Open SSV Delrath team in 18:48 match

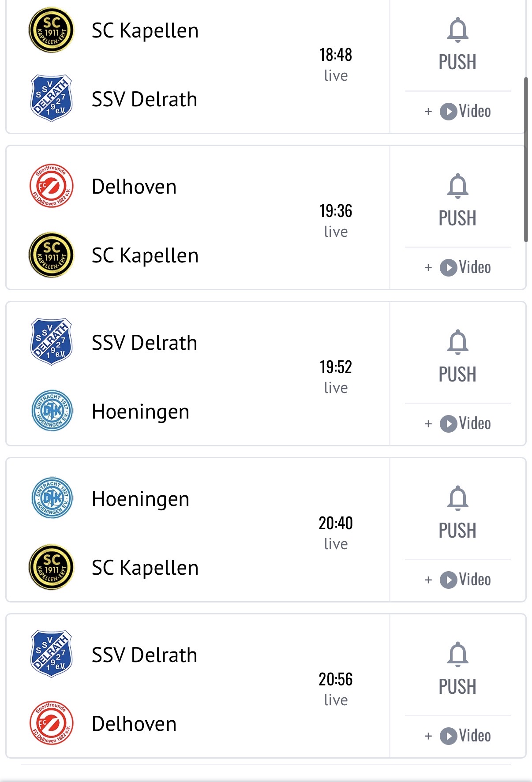pyautogui.click(x=144, y=99)
